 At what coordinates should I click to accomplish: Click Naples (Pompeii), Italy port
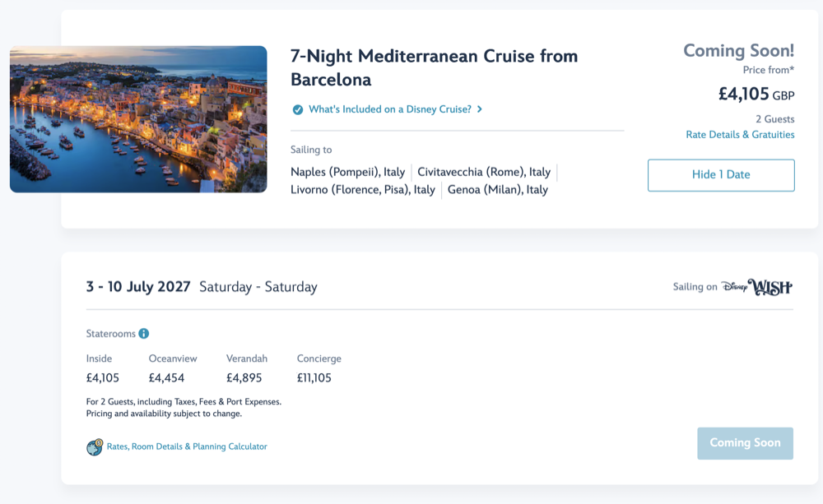point(347,172)
